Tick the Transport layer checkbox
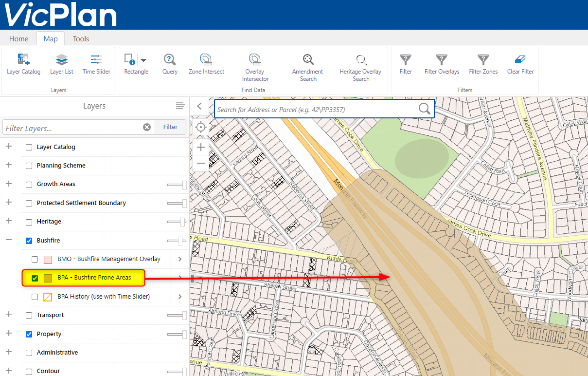The image size is (588, 376). 29,315
